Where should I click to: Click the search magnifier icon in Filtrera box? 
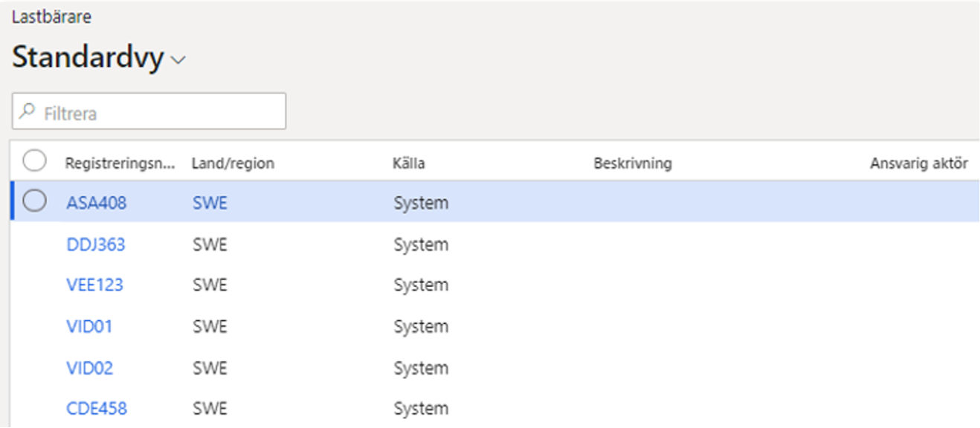click(x=28, y=113)
